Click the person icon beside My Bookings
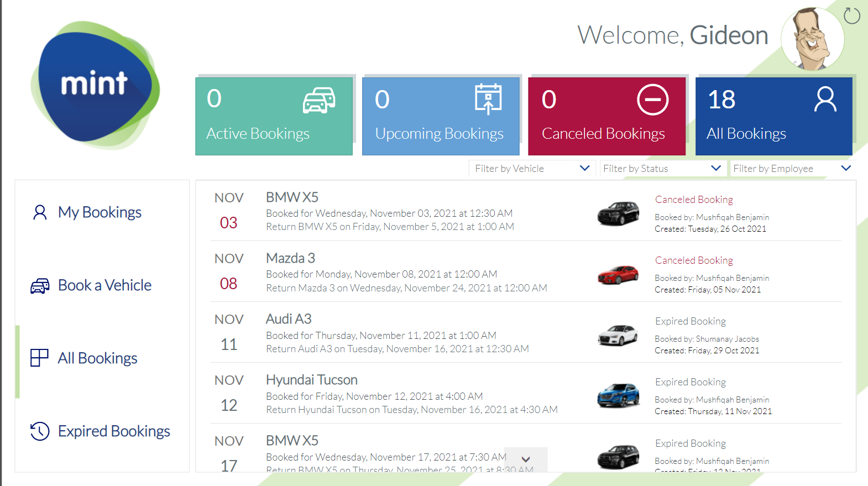Image resolution: width=868 pixels, height=486 pixels. (x=40, y=212)
